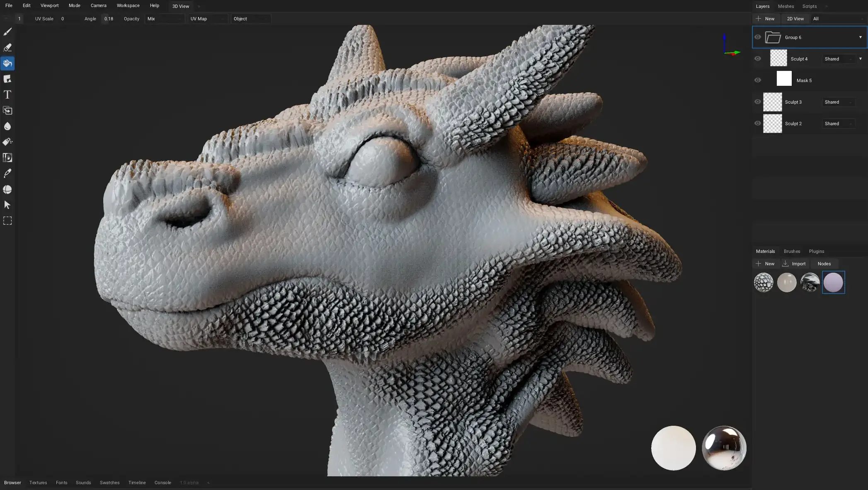This screenshot has height=490, width=868.
Task: Select the color Picker eyedropper tool
Action: click(7, 174)
